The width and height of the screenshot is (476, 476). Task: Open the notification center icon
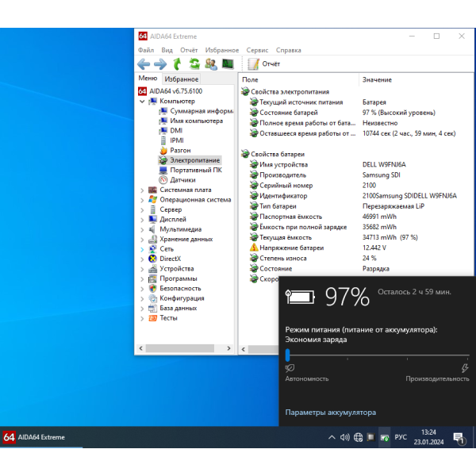click(x=459, y=438)
